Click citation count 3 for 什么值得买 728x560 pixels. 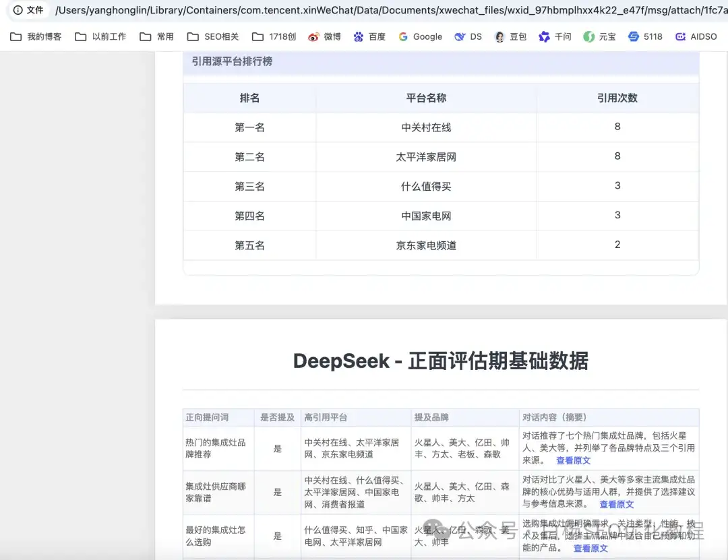tap(617, 186)
